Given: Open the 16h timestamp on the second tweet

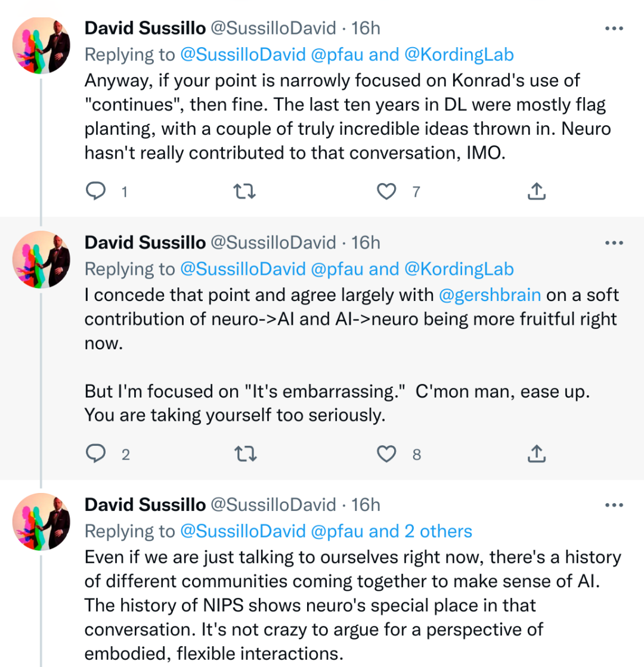Looking at the screenshot, I should [x=366, y=243].
